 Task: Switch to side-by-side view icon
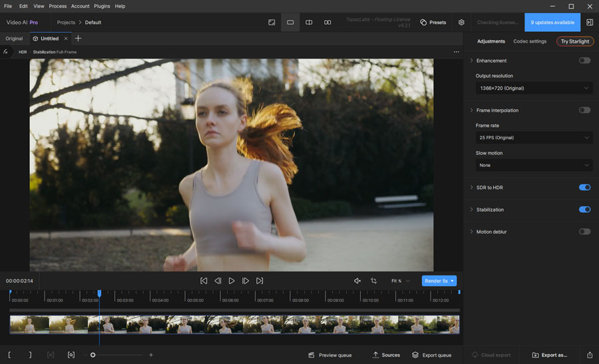coord(327,22)
